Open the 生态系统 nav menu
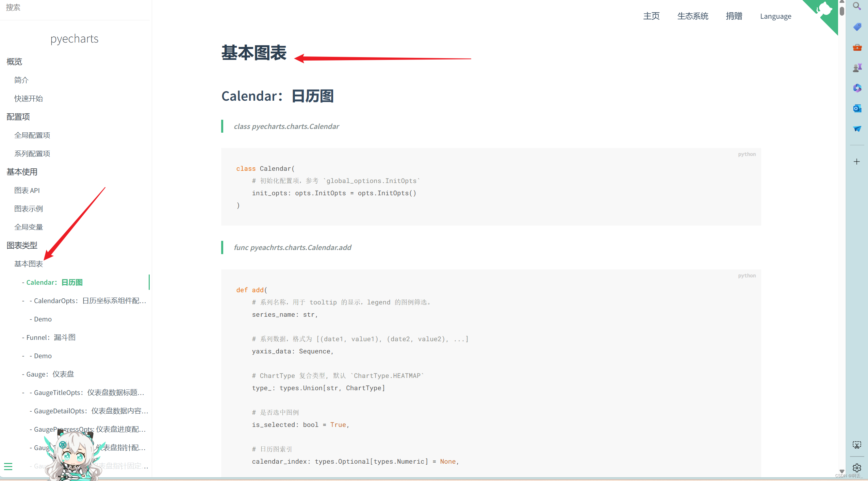Screen dimensions: 868x481 coord(692,16)
